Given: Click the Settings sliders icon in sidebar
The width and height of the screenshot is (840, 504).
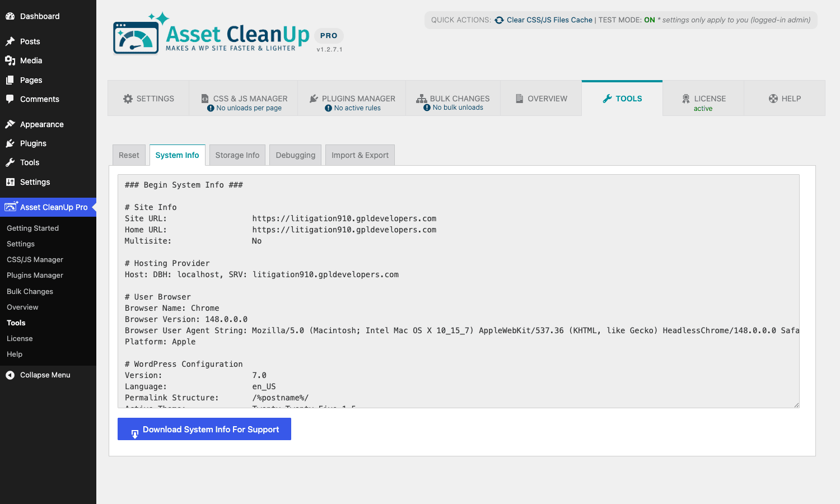Looking at the screenshot, I should click(x=10, y=182).
